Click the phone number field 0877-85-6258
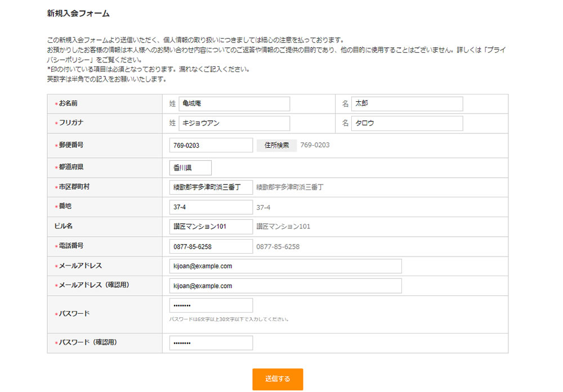This screenshot has height=392, width=563. pyautogui.click(x=211, y=246)
